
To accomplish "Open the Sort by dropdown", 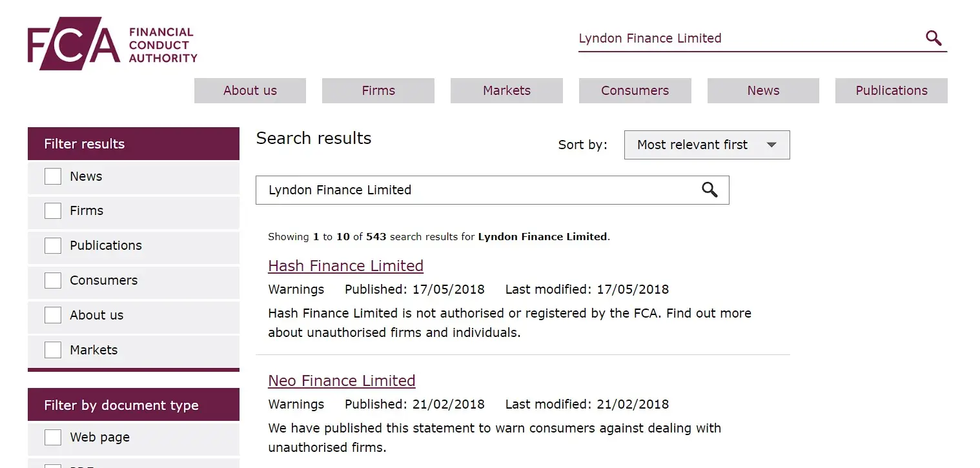I will pyautogui.click(x=707, y=145).
